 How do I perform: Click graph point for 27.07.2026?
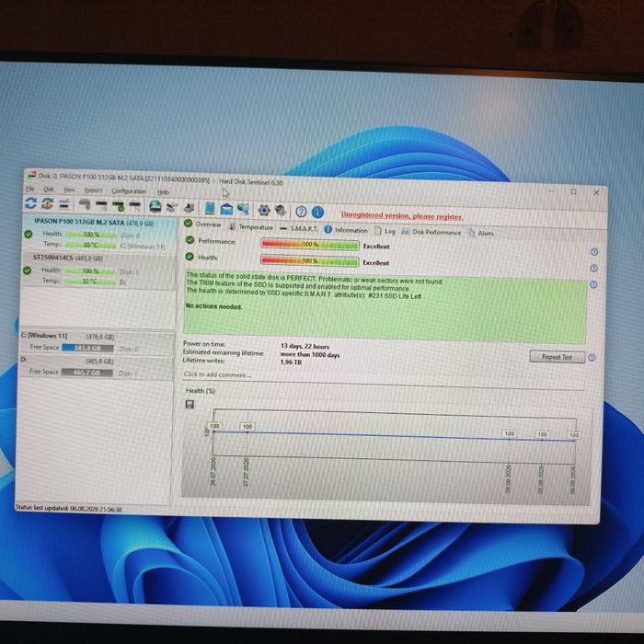(247, 432)
